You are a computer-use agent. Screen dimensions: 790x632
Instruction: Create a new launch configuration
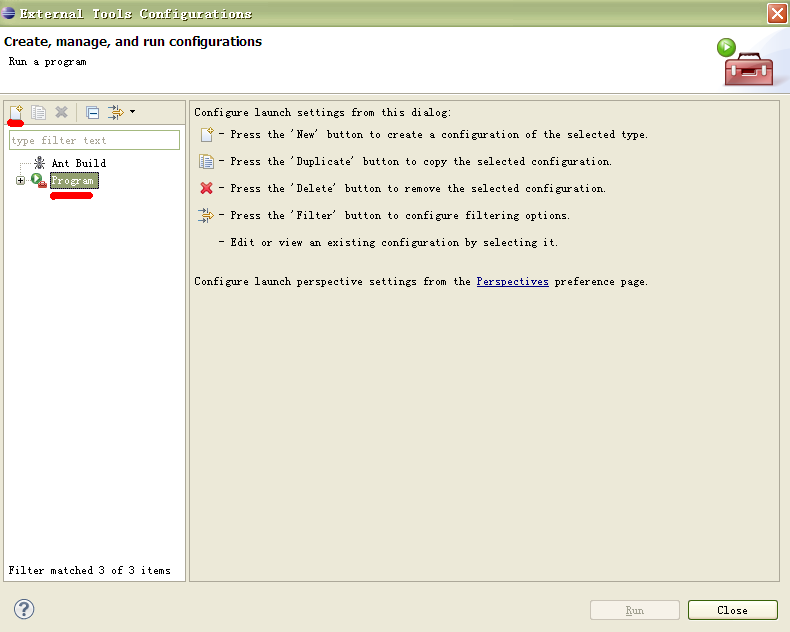coord(16,112)
